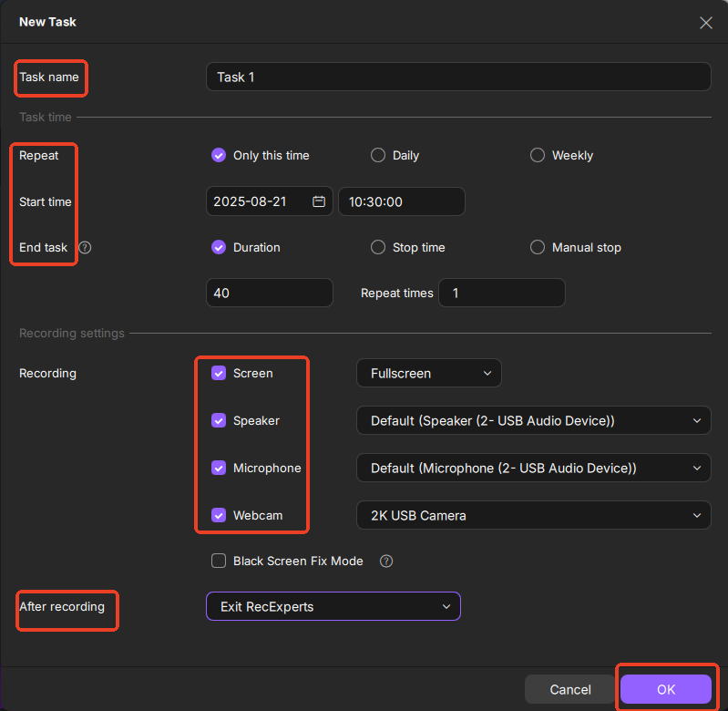Screen dimensions: 728x711
Task: Choose the Stop time option
Action: tap(378, 247)
